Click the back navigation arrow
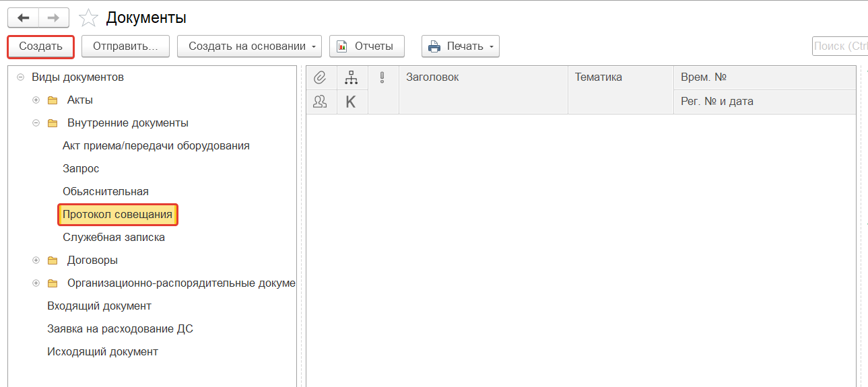This screenshot has width=868, height=387. pos(23,17)
